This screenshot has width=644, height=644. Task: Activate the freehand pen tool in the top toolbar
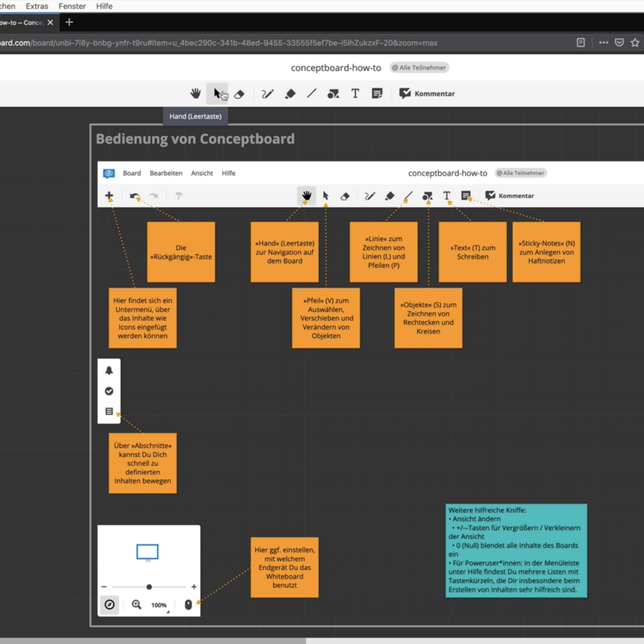point(267,94)
